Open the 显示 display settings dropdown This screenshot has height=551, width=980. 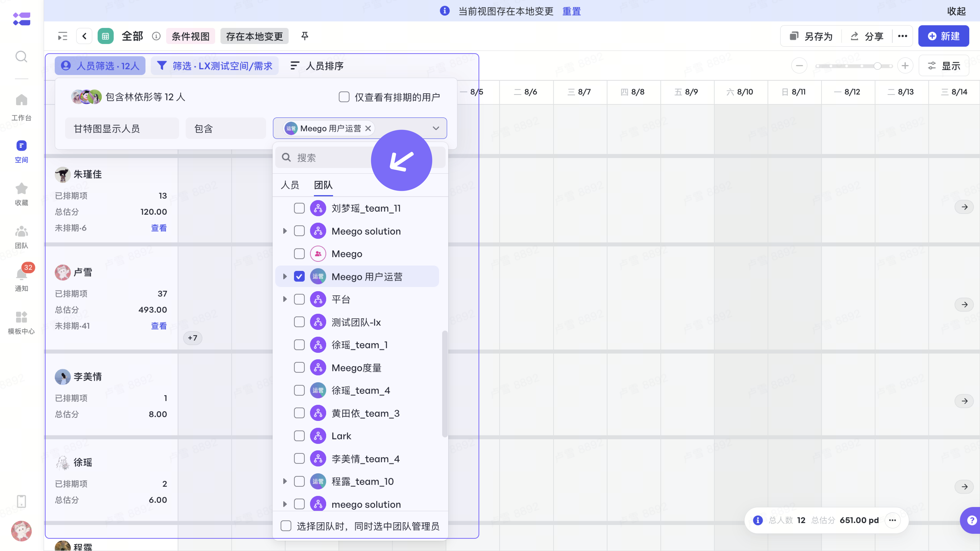(944, 66)
